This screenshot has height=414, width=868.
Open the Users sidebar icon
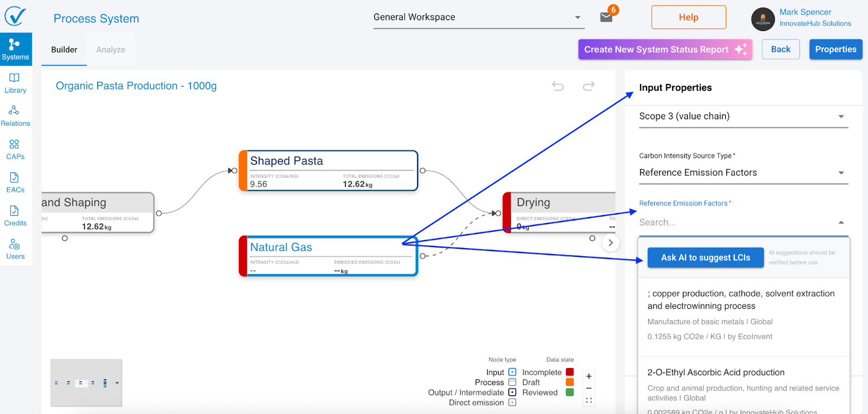[15, 249]
